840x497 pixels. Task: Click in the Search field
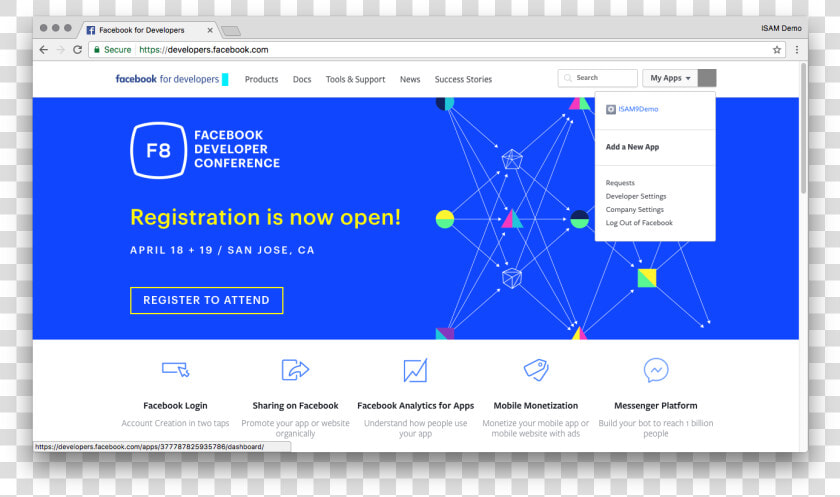pos(597,78)
